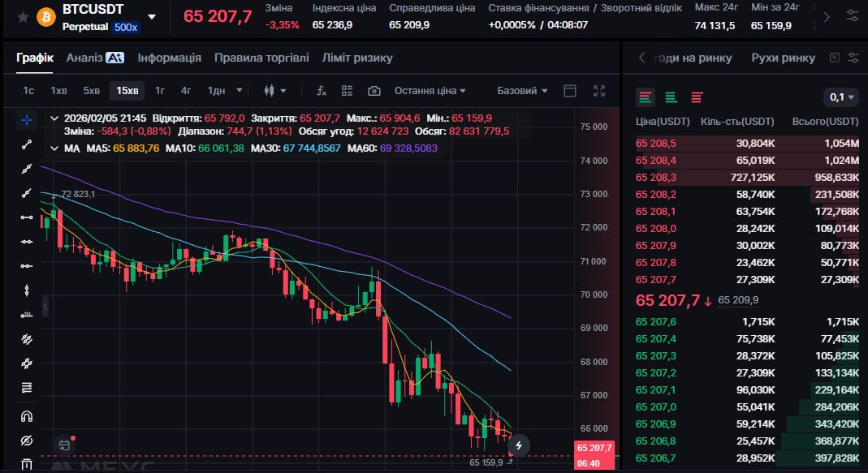Open the fx indicators menu

(322, 91)
